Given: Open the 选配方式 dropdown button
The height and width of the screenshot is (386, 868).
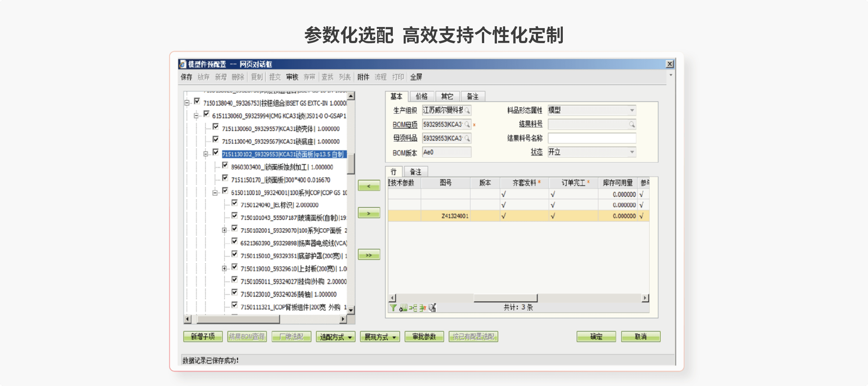Looking at the screenshot, I should tap(335, 337).
